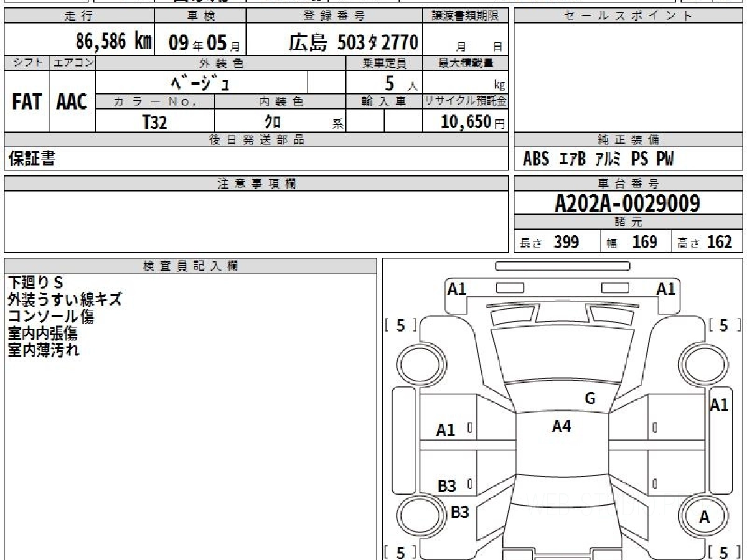Click the G mark on the windshield
Viewport: 747px width, 560px height.
tap(590, 399)
